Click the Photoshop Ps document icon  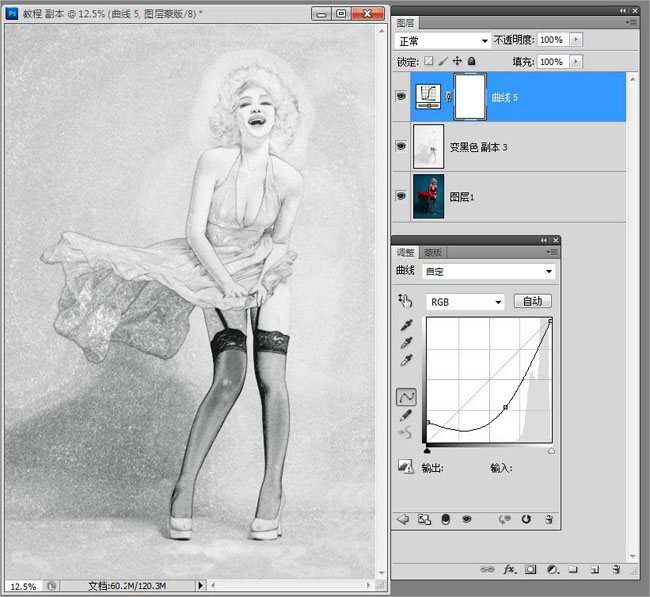coord(12,13)
